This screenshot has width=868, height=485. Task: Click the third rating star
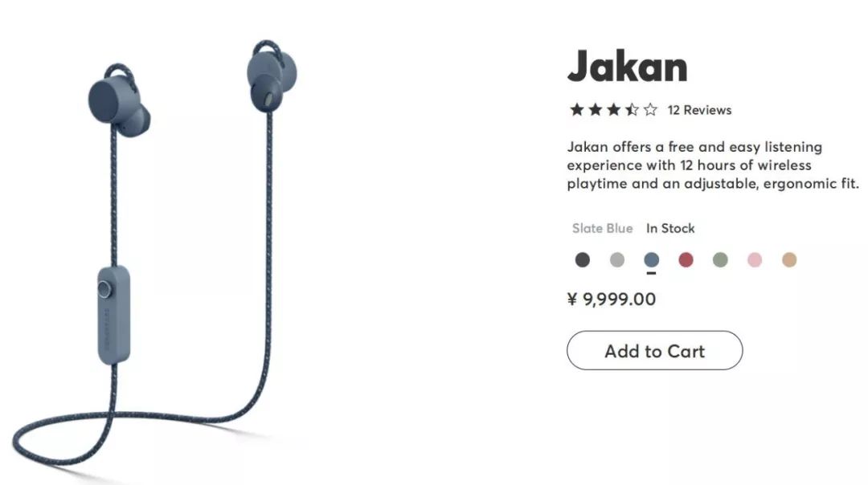(x=613, y=109)
